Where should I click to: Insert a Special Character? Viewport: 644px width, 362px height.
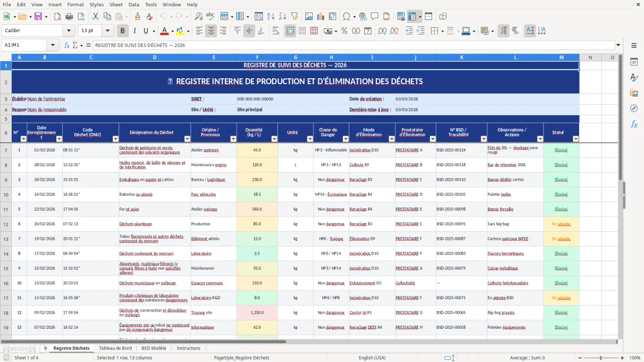[x=346, y=16]
